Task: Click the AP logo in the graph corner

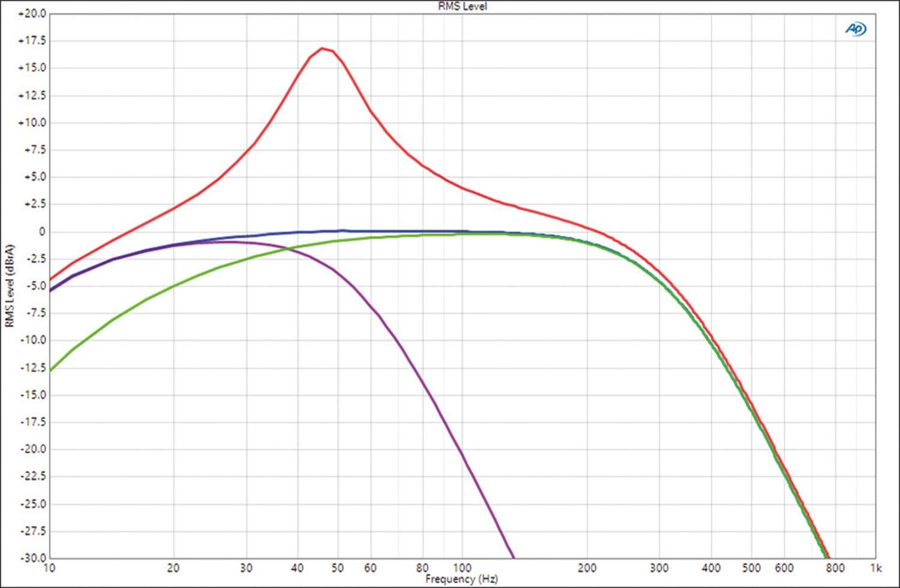Action: (856, 29)
